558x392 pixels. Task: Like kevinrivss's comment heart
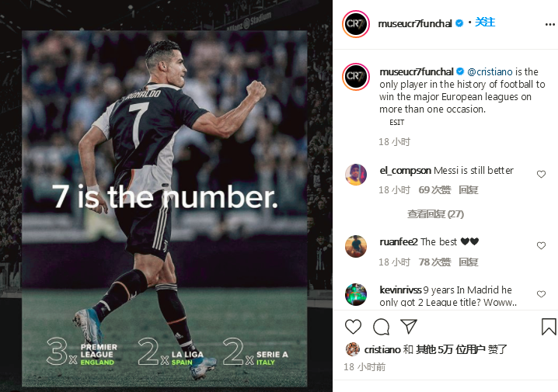(x=541, y=294)
